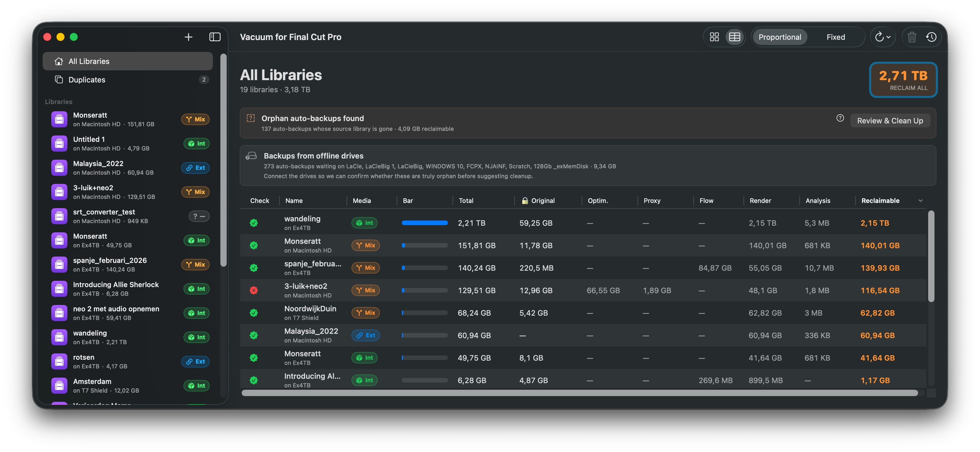This screenshot has height=452, width=980.
Task: Add a new library with the plus icon
Action: (x=188, y=37)
